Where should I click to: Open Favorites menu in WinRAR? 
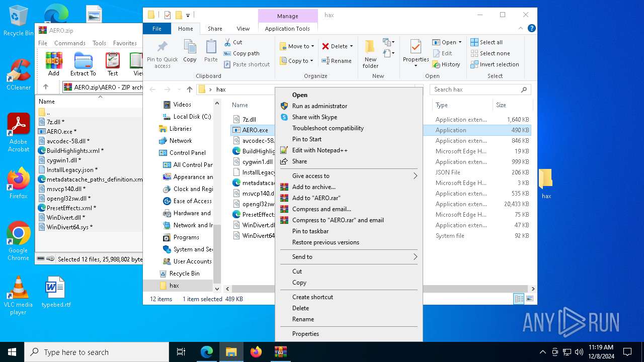coord(125,43)
